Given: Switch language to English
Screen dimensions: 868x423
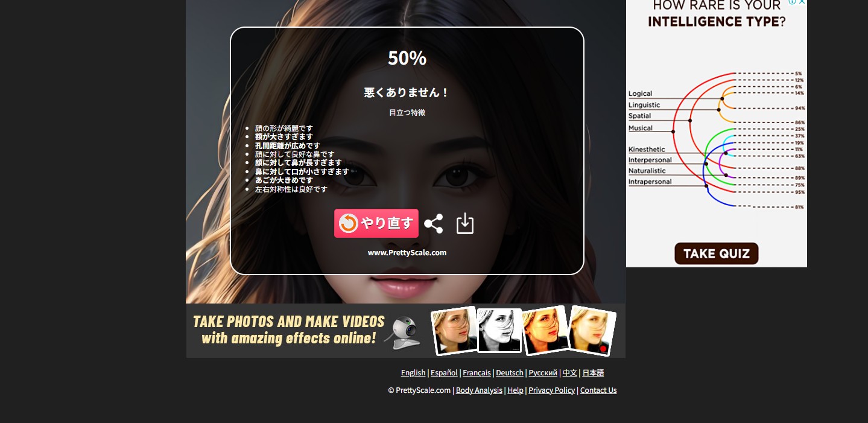Looking at the screenshot, I should point(413,373).
